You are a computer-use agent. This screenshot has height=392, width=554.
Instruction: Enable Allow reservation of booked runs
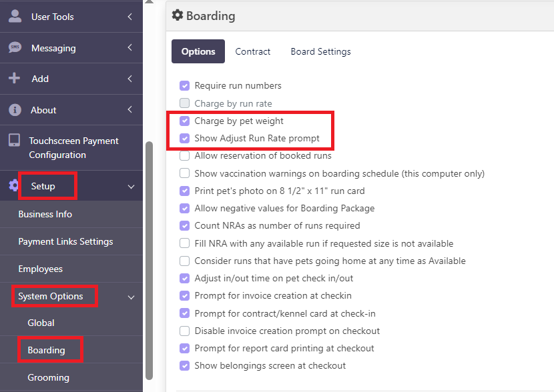184,155
